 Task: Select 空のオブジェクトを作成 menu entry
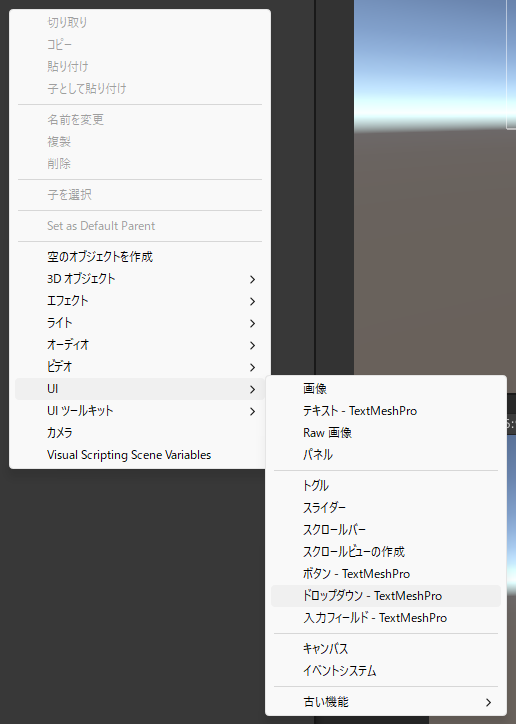[x=140, y=257]
